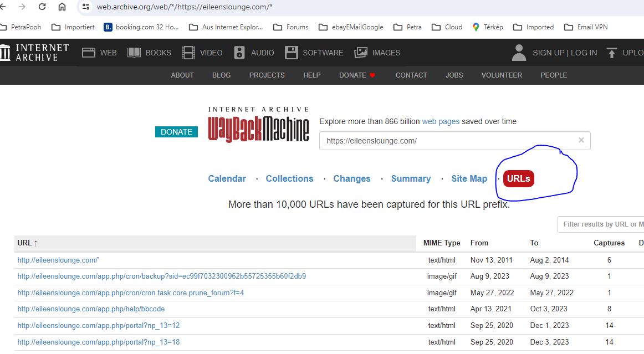Sort table by Captures column header

tap(609, 243)
